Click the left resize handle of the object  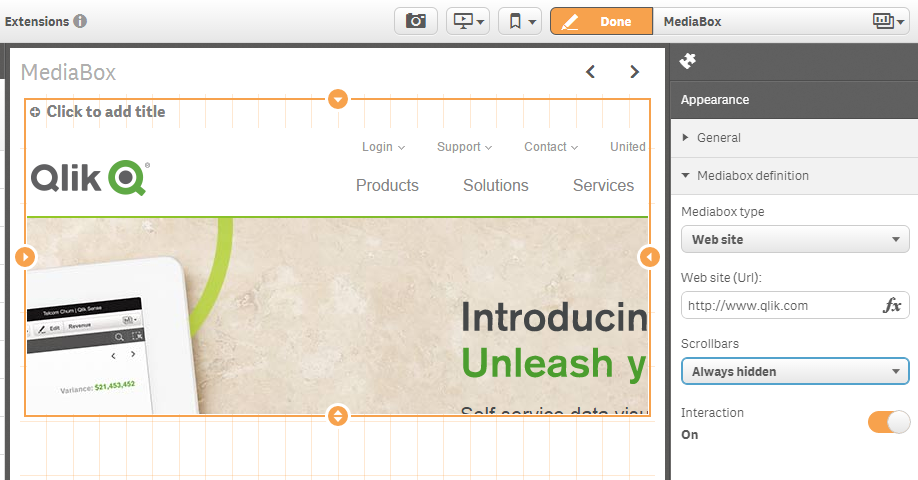(x=25, y=256)
